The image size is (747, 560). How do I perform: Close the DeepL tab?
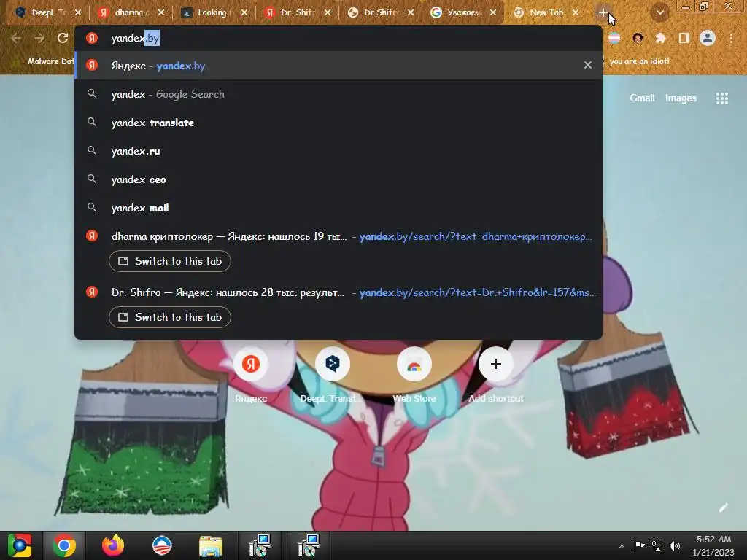[x=78, y=12]
